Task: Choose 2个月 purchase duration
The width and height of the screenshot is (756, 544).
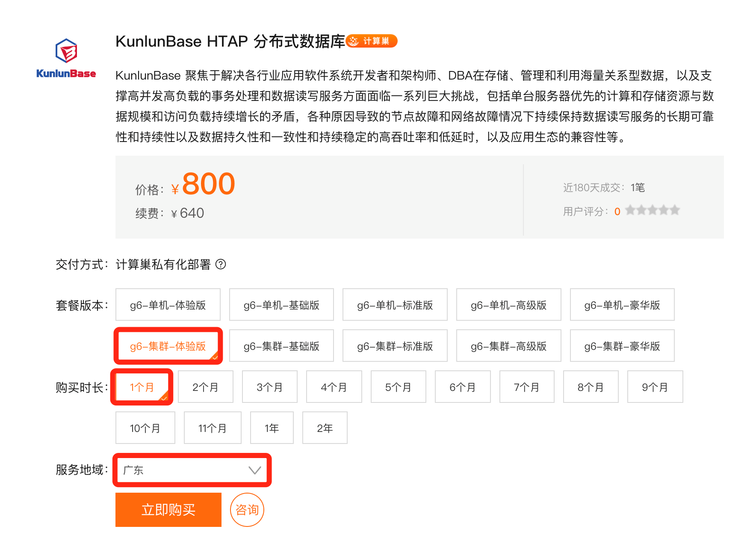Action: coord(206,387)
